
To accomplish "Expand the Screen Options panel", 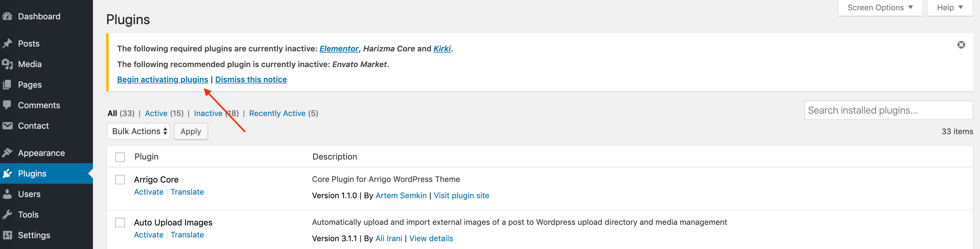I will (x=880, y=8).
